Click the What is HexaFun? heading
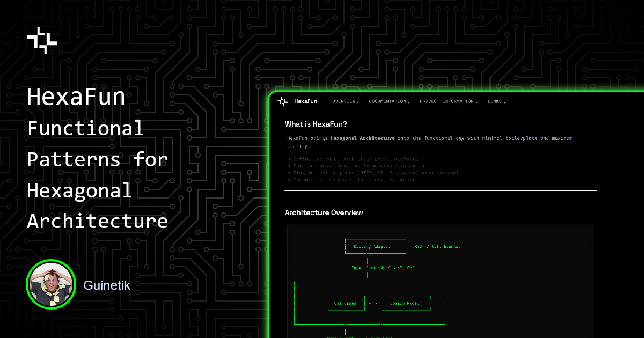 (x=316, y=124)
